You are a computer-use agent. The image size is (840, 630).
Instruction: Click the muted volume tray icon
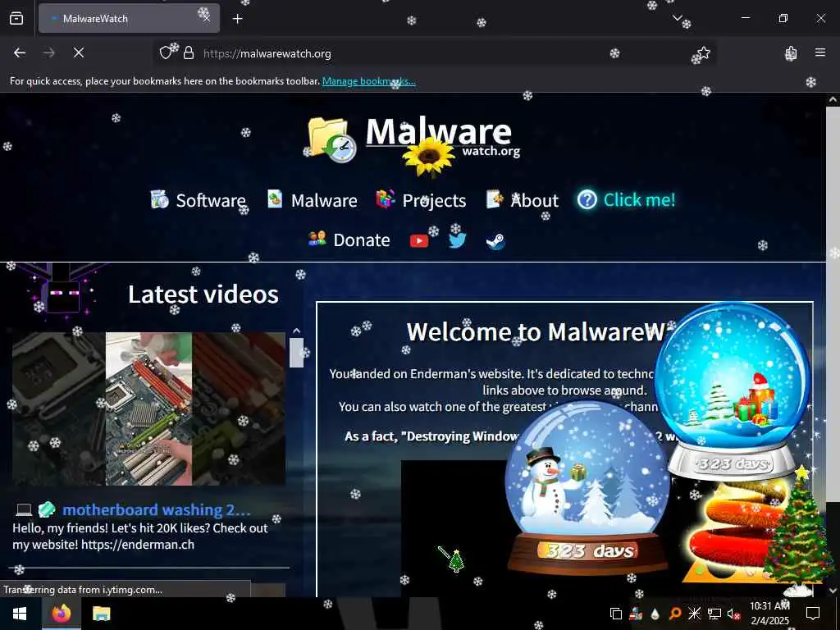coord(733,614)
